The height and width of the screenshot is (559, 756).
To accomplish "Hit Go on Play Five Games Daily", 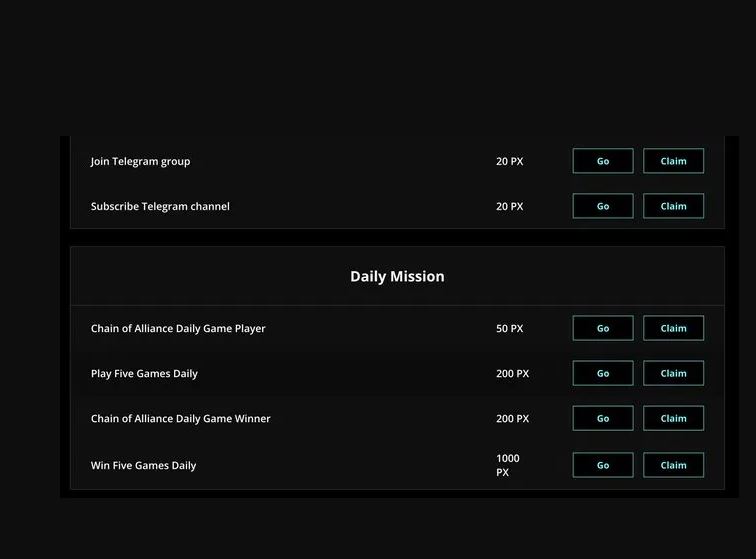I will pyautogui.click(x=602, y=373).
